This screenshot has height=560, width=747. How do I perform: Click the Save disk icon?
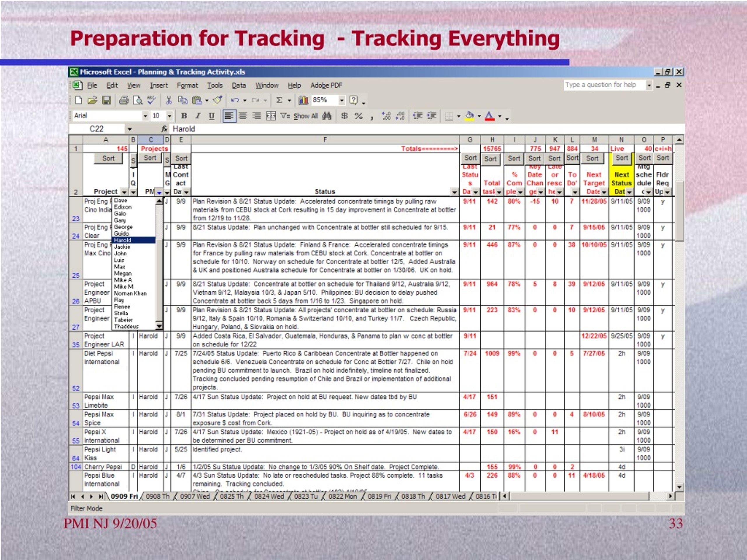point(107,100)
